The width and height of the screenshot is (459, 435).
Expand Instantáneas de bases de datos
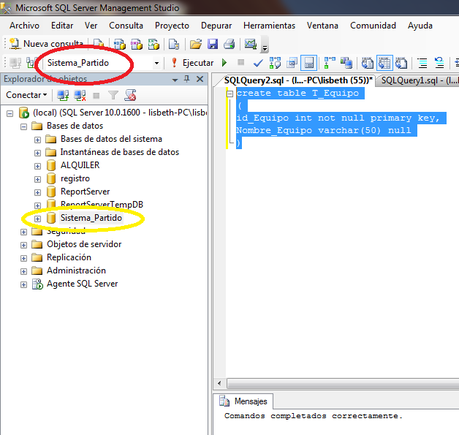pyautogui.click(x=37, y=153)
